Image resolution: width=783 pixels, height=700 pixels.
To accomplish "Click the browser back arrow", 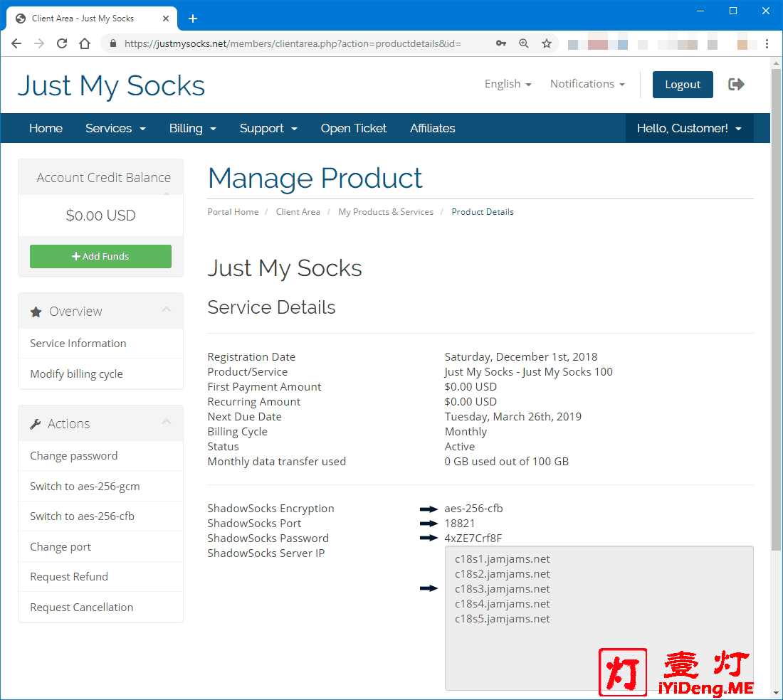I will pos(16,43).
